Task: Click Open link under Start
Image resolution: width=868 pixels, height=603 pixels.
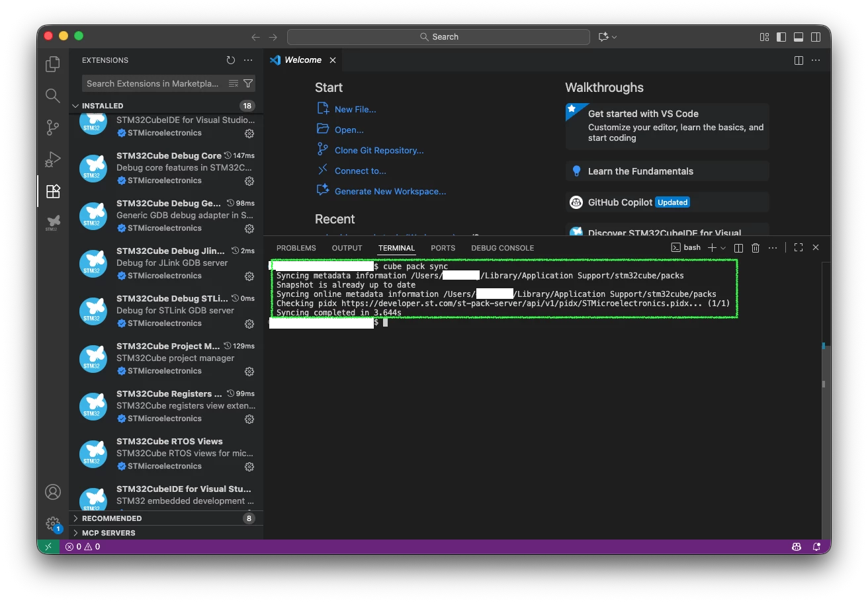Action: click(x=349, y=130)
